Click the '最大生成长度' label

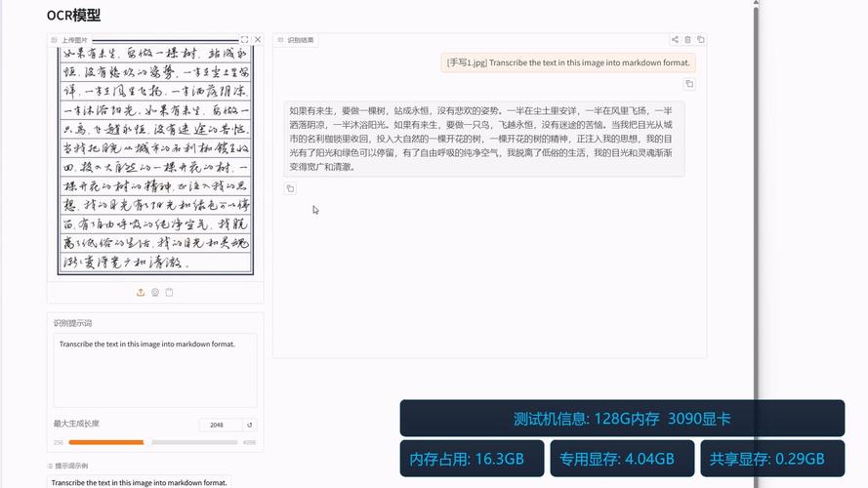coord(76,424)
